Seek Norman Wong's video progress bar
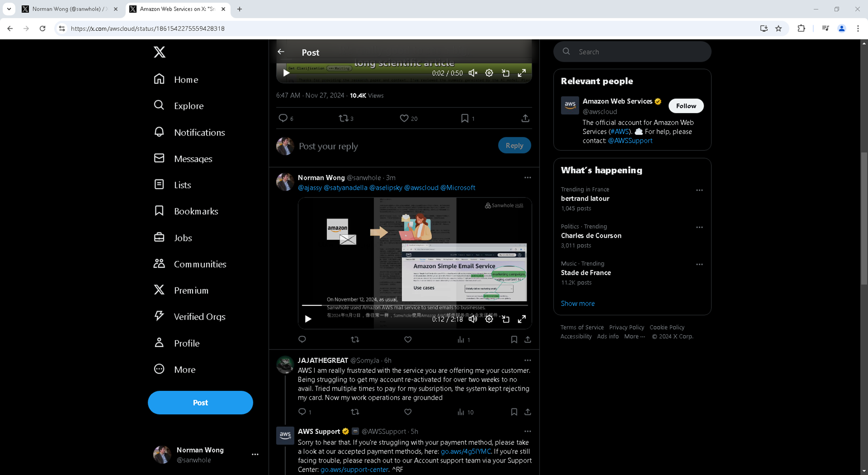 click(415, 305)
